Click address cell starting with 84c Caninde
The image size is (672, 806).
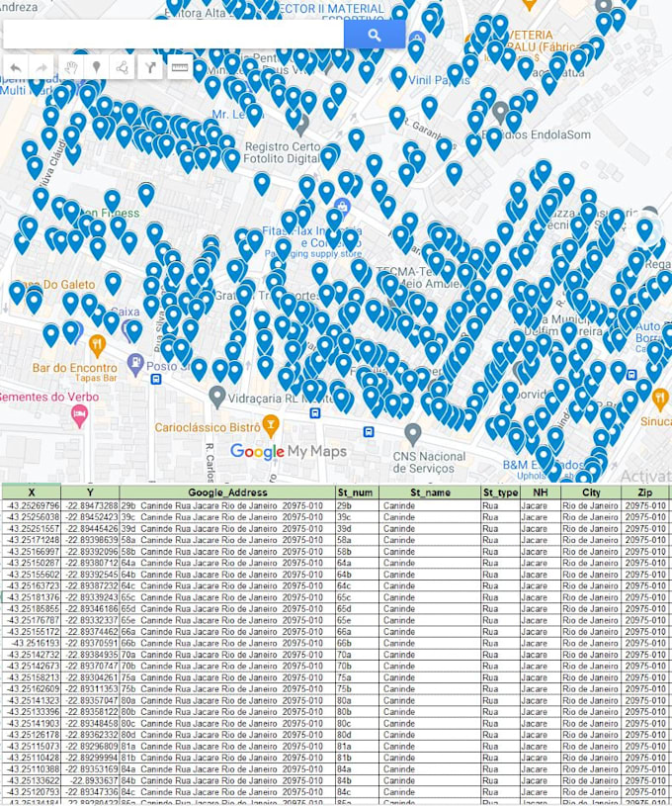[227, 792]
